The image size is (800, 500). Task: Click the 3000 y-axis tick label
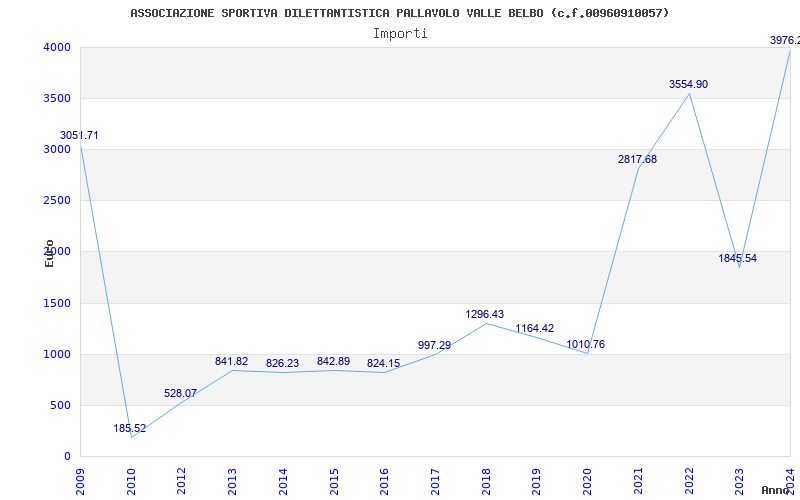coord(57,149)
